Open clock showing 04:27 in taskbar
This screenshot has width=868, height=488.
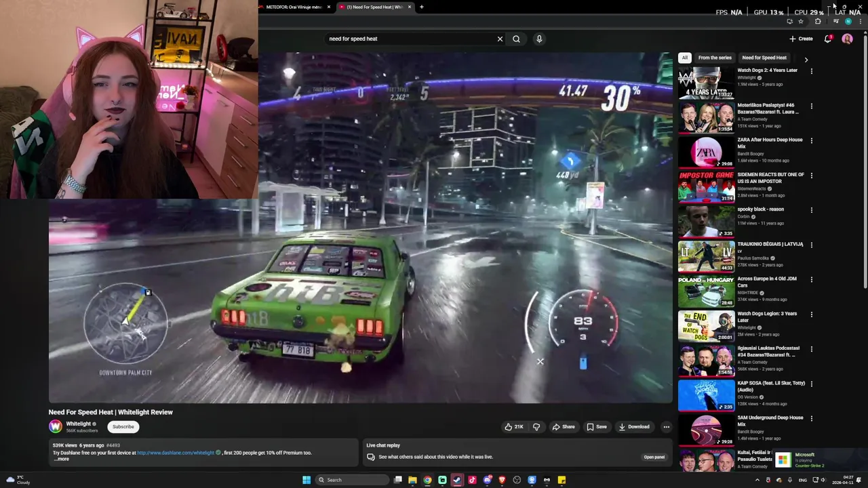coord(843,480)
